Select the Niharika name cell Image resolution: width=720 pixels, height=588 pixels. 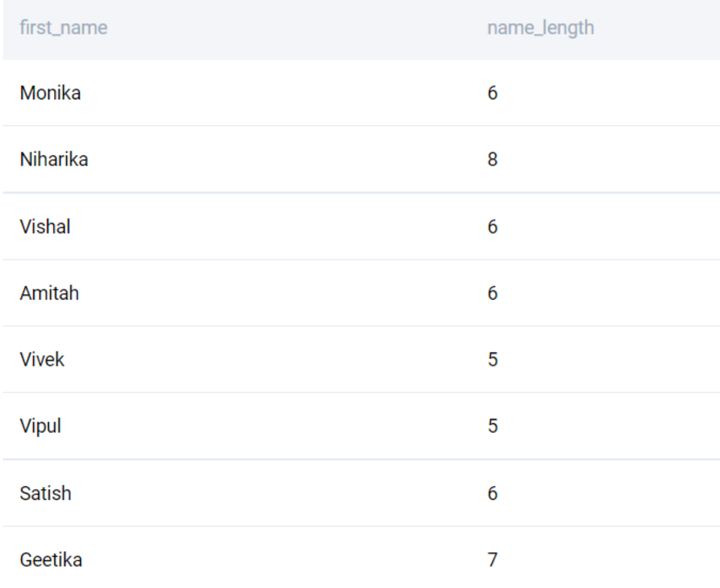[54, 159]
